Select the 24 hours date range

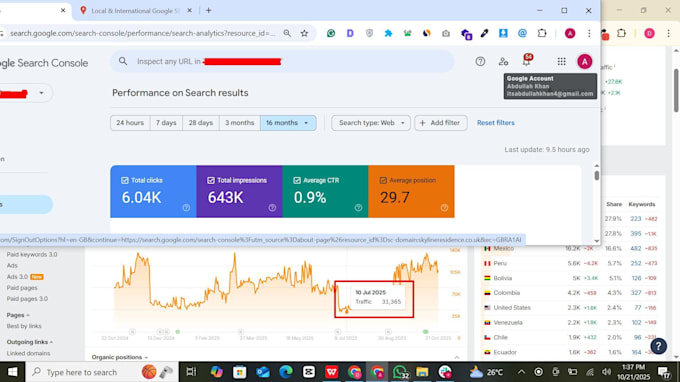point(130,123)
